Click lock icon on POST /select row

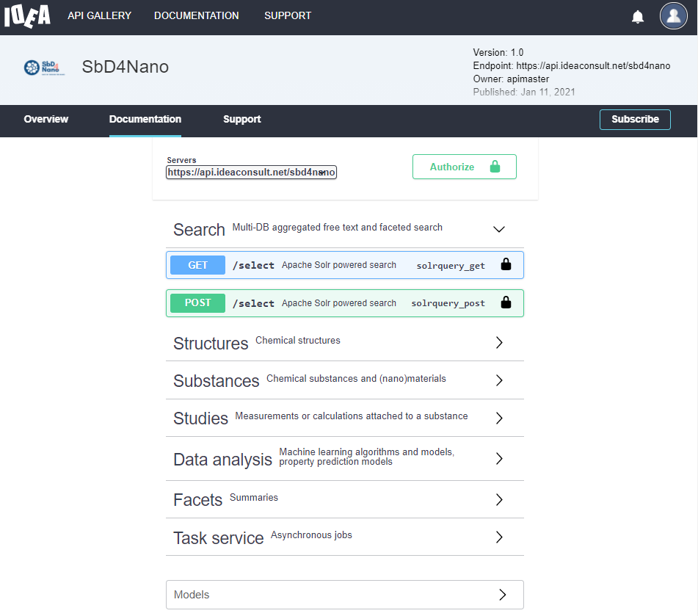pos(506,302)
